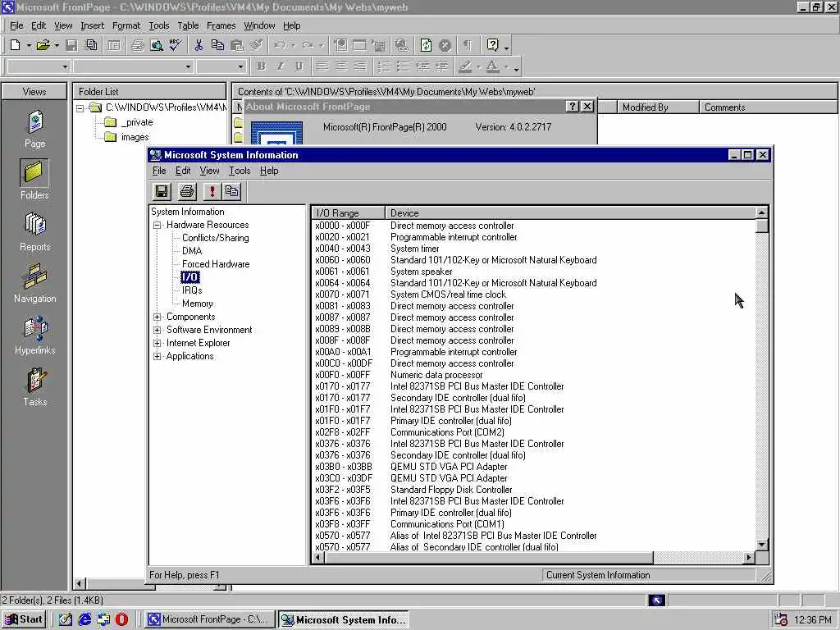This screenshot has height=630, width=840.
Task: Select DMA under Hardware Resources
Action: point(192,251)
